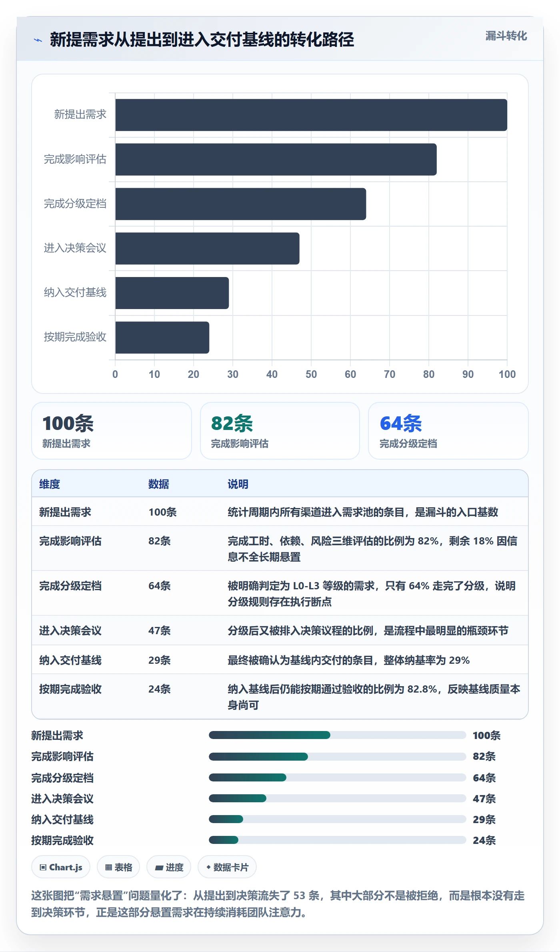The width and height of the screenshot is (560, 952).
Task: Click the description starting with 统计周期内所有渠道
Action: [363, 512]
